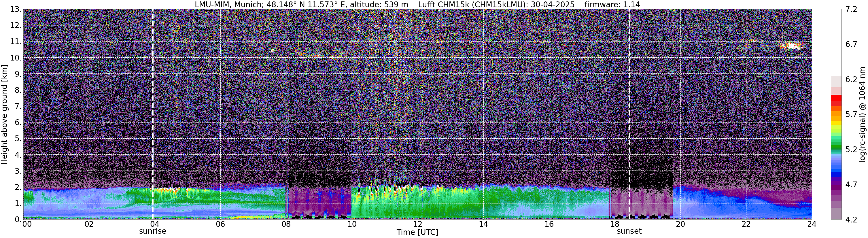
Task: Click the x-axis tick label '20'
Action: 680,224
